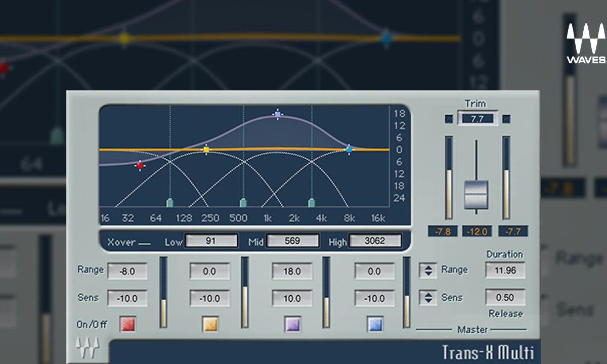The height and width of the screenshot is (364, 607).
Task: Select the purple band marker on the graph
Action: [277, 114]
